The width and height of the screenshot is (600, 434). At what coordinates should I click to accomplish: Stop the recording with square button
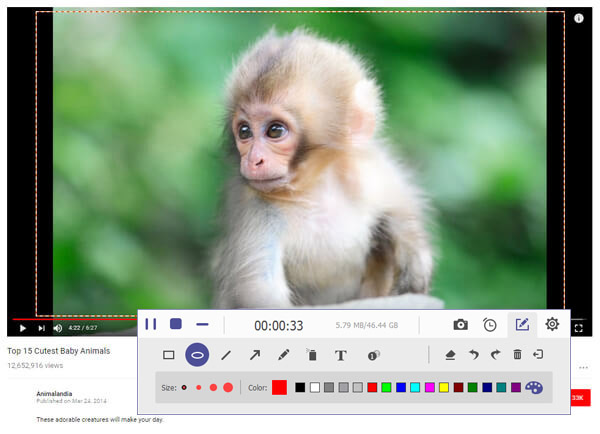[x=176, y=324]
